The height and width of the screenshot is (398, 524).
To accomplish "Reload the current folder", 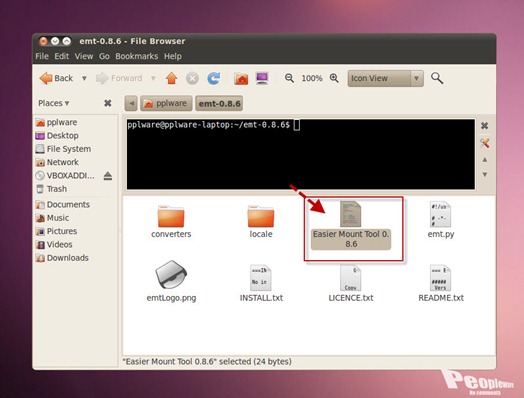I will [x=214, y=78].
